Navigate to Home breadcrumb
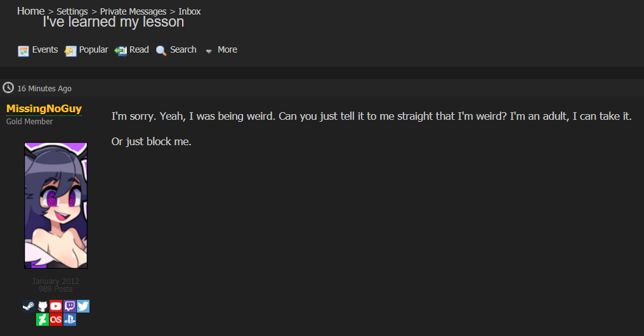644x336 pixels. coord(31,11)
